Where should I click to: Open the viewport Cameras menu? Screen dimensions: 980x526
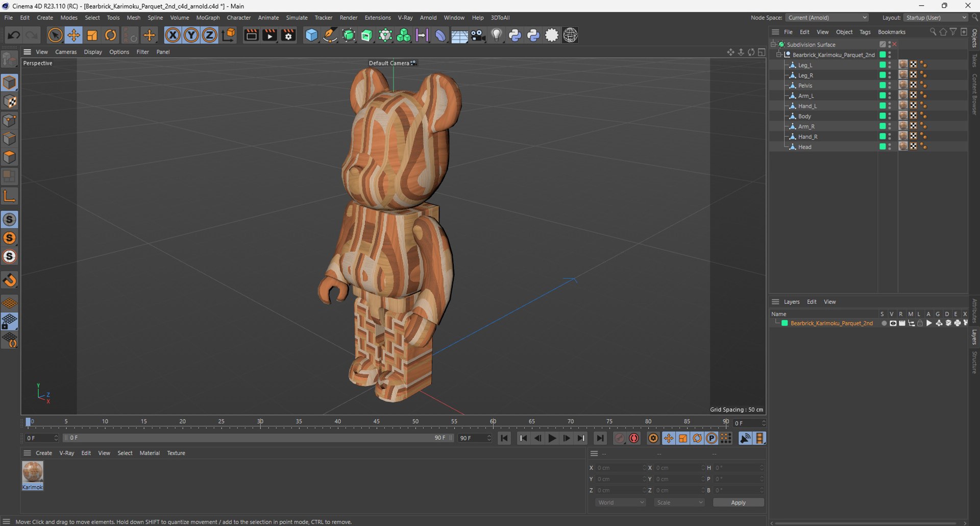[x=66, y=52]
